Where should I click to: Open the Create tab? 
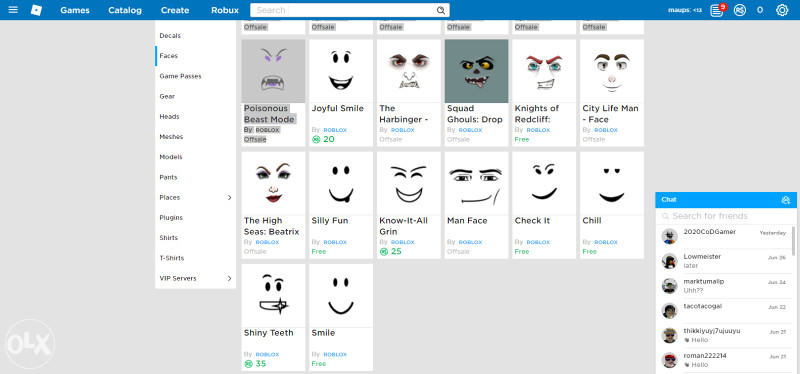pos(175,10)
